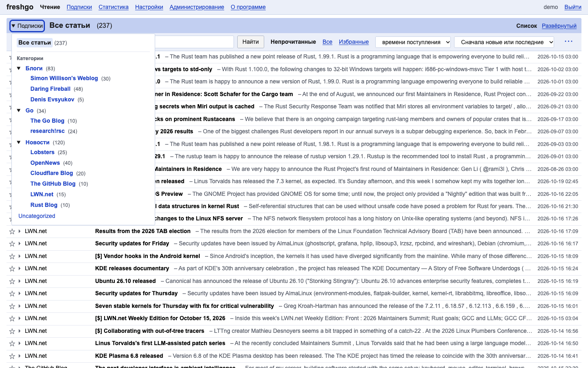The width and height of the screenshot is (588, 368).
Task: Toggle favorite on "KDE Plasma 6.8 released"
Action: 12,356
